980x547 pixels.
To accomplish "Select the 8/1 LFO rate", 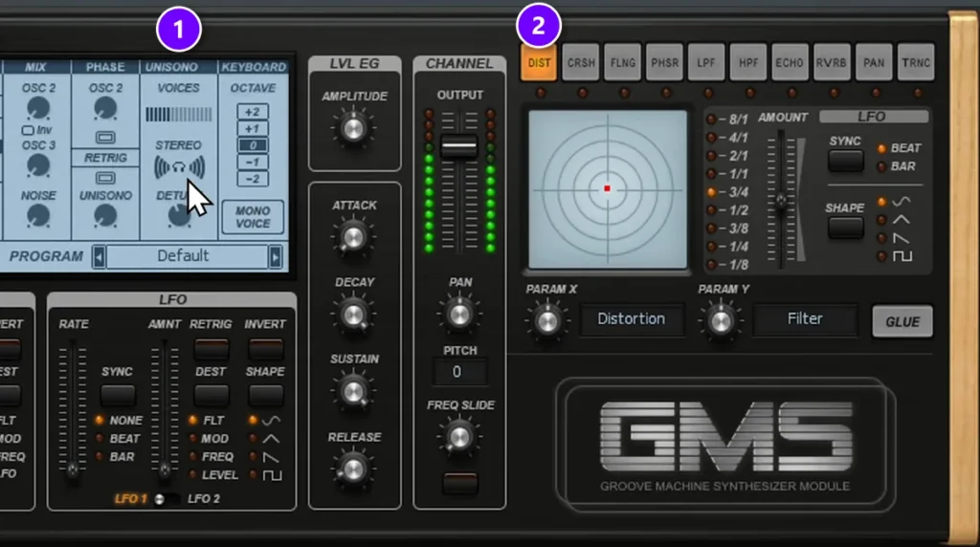I will pos(711,120).
